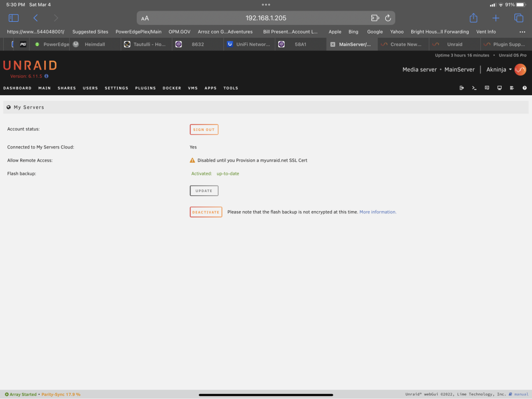Screen dimensions: 532x399
Task: Click the UNRAID logo
Action: (30, 65)
